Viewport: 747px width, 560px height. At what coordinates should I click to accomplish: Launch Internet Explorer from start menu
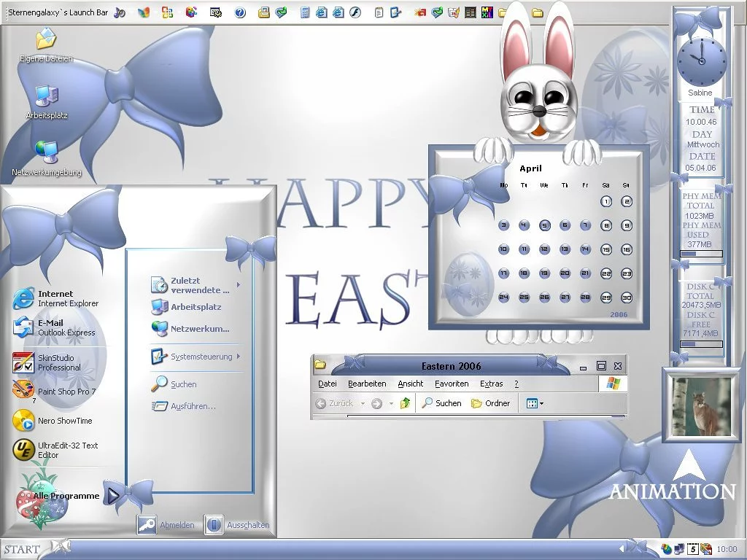point(55,298)
